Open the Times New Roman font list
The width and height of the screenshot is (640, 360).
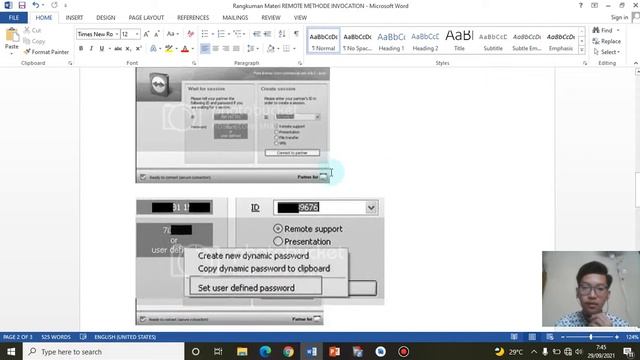pos(117,34)
